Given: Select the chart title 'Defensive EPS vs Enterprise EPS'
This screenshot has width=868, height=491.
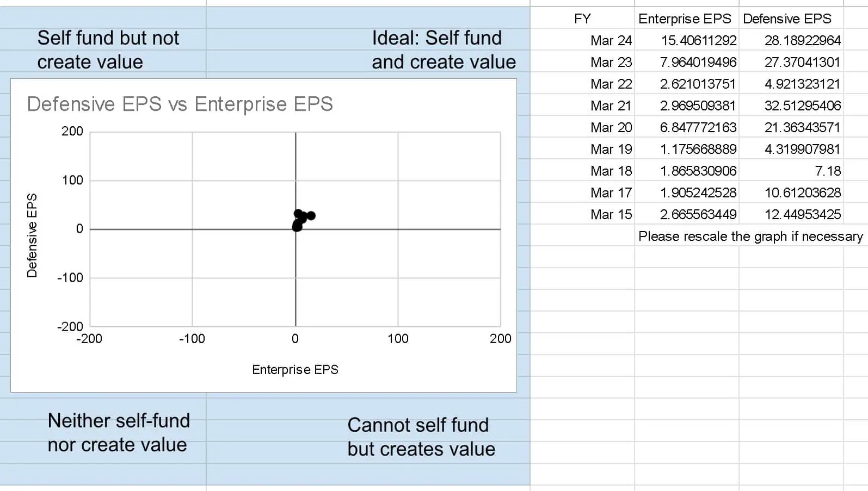Looking at the screenshot, I should coord(180,104).
